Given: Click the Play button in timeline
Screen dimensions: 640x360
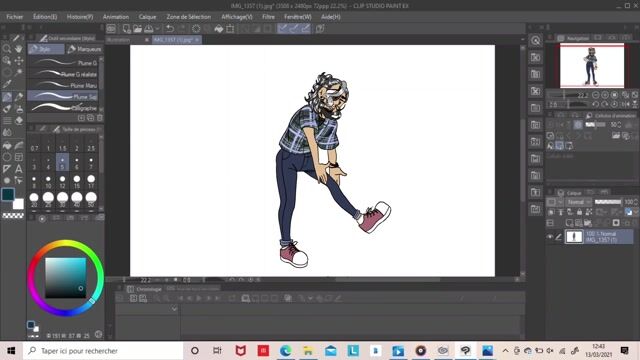Looking at the screenshot, I should (x=199, y=298).
